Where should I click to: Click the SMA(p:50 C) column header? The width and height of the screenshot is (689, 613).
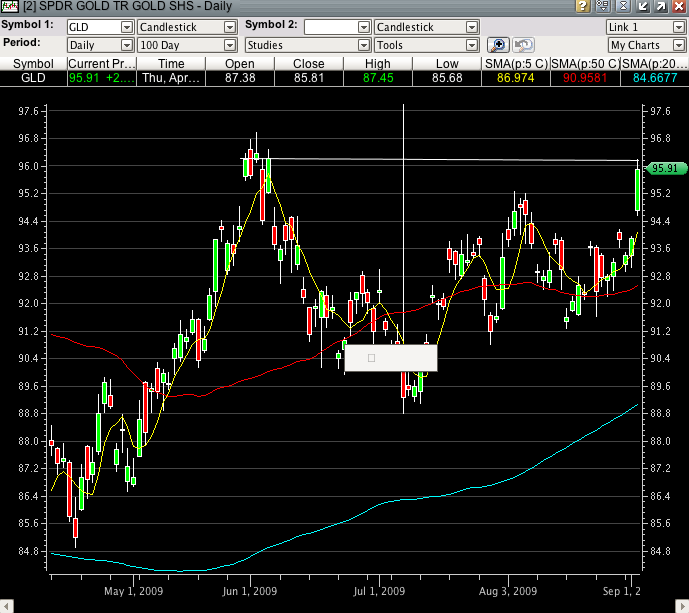tap(590, 63)
